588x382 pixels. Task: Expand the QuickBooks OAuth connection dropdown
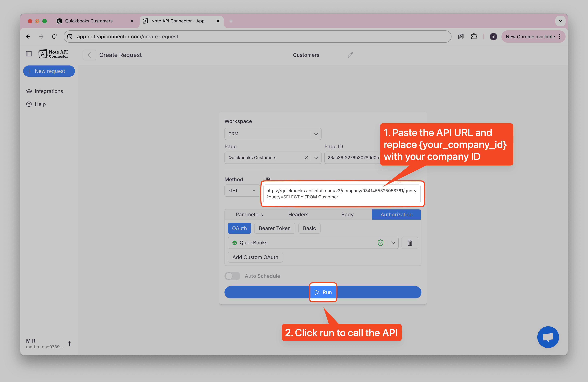(393, 243)
